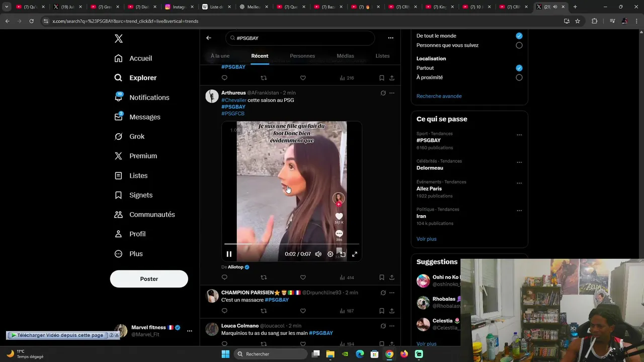
Task: Click Voir plus under trends
Action: (427, 239)
